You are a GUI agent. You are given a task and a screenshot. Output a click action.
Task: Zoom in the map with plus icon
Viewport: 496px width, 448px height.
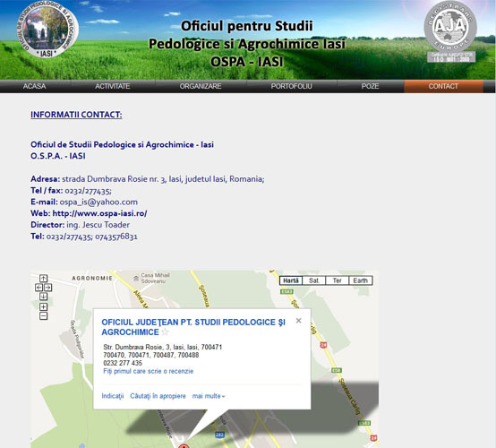(x=43, y=306)
